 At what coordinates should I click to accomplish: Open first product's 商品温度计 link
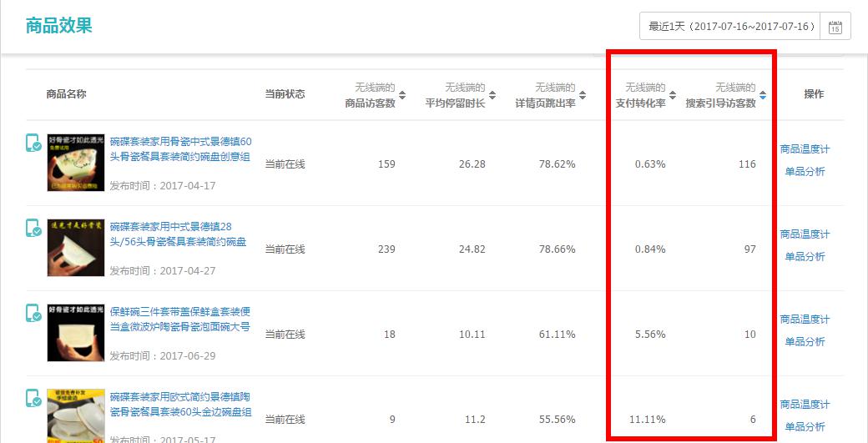point(805,149)
